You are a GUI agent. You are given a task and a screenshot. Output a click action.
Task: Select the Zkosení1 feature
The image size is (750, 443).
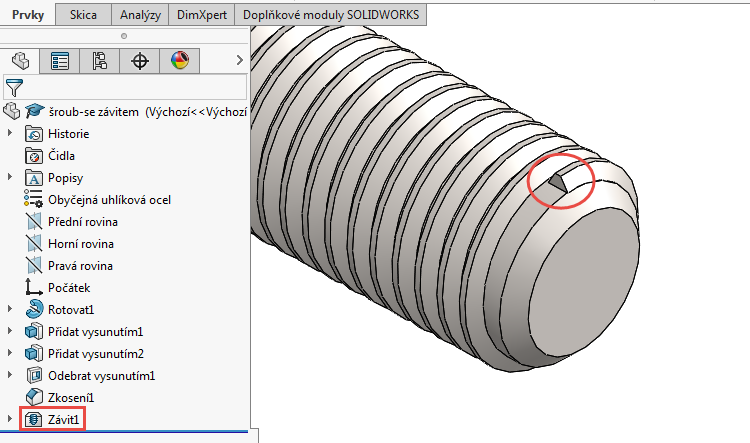tap(71, 398)
